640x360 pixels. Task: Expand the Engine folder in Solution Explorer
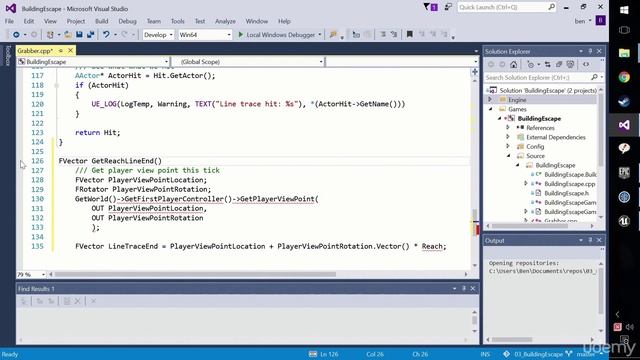490,100
